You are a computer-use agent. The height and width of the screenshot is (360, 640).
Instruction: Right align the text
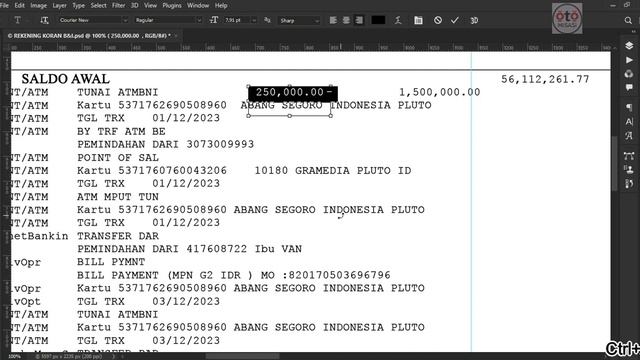point(359,20)
